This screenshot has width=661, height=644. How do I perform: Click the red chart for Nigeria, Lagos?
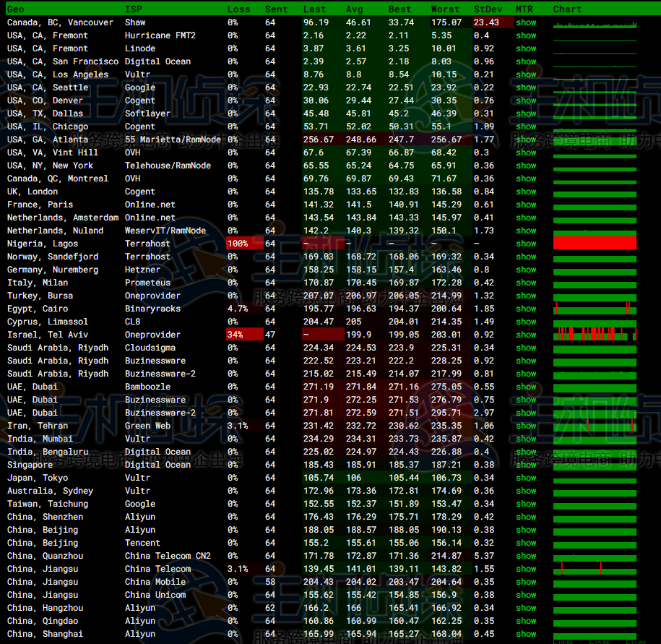pos(595,244)
